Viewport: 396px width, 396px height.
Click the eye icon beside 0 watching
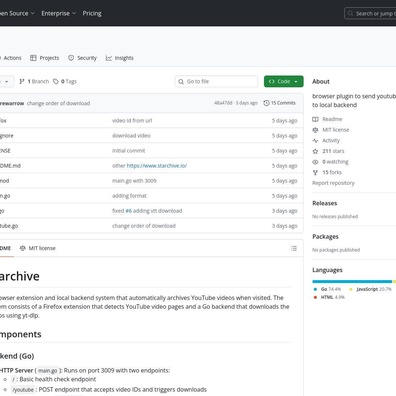point(315,162)
